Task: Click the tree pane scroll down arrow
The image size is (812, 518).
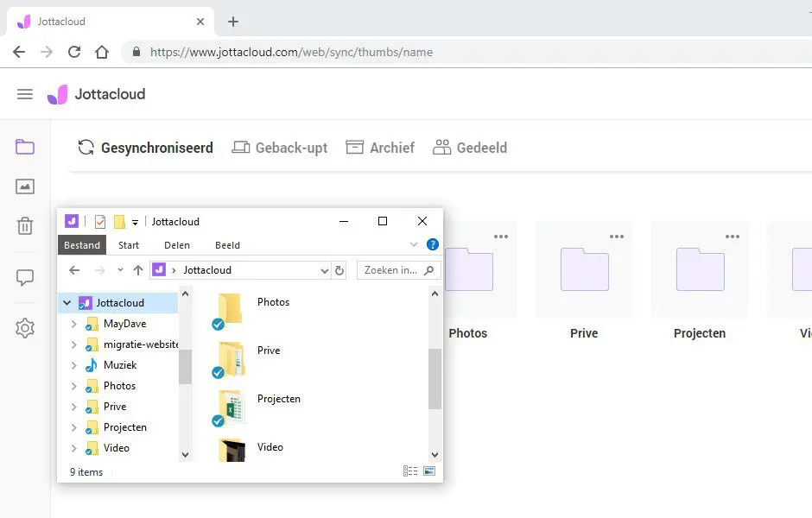Action: click(x=186, y=455)
